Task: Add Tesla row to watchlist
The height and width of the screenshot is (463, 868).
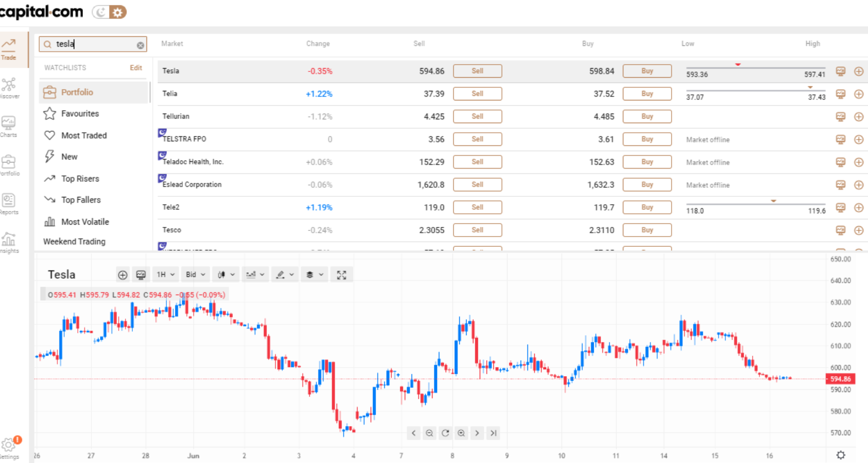Action: 859,71
